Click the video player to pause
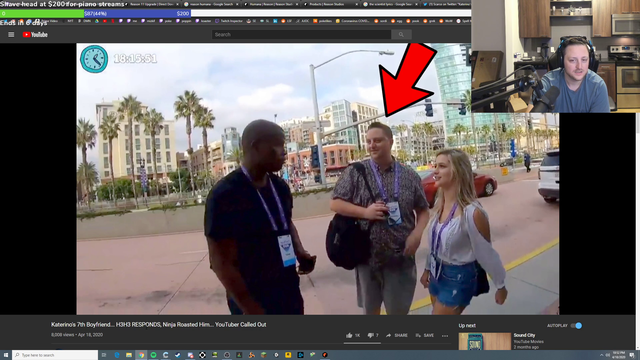The width and height of the screenshot is (640, 360). click(318, 179)
